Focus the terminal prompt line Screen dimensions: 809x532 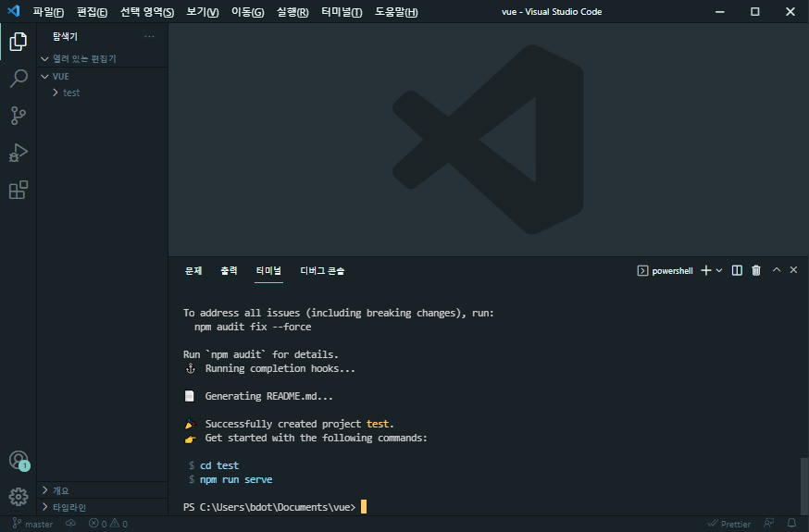coord(275,507)
